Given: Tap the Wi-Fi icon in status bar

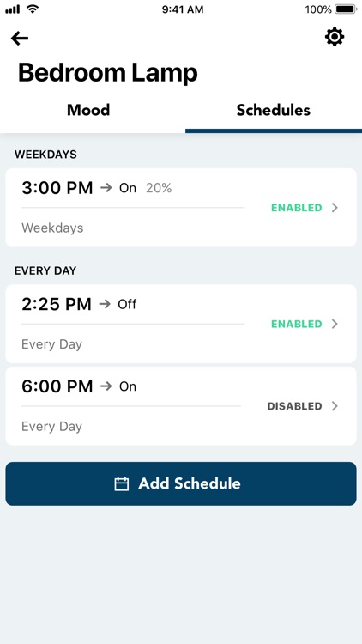Looking at the screenshot, I should pyautogui.click(x=32, y=9).
